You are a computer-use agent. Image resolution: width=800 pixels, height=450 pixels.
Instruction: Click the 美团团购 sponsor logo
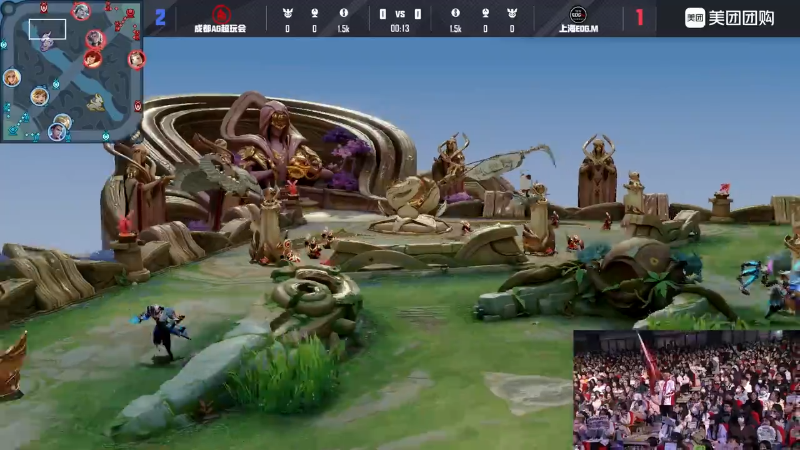[x=730, y=18]
